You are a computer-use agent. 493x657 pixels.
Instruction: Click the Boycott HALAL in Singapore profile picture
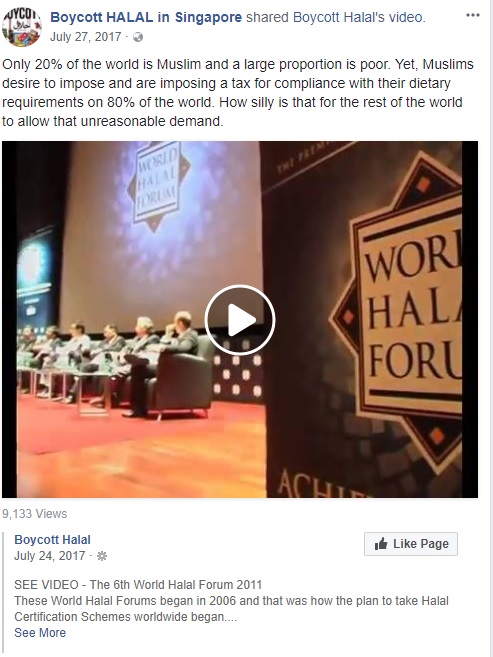point(22,26)
